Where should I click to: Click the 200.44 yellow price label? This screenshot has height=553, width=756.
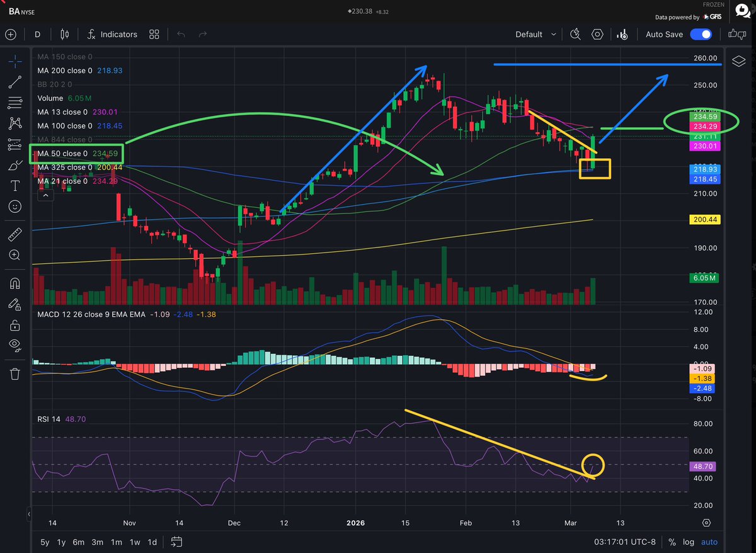click(706, 220)
